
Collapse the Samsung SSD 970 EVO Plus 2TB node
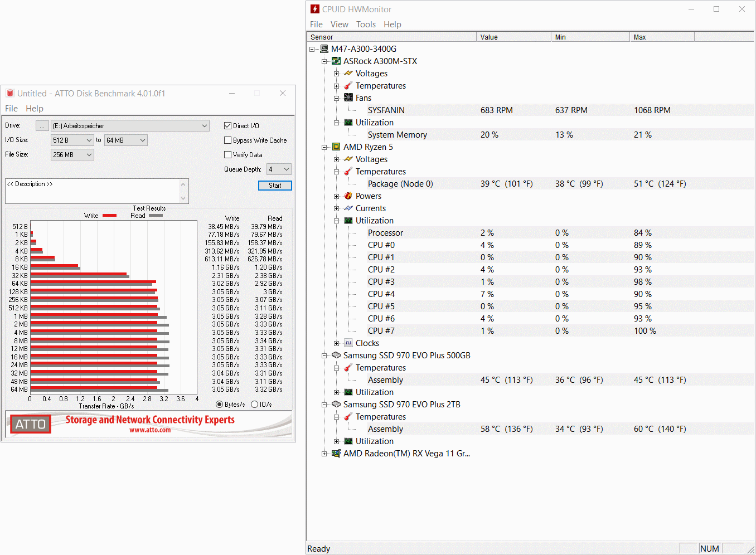324,405
